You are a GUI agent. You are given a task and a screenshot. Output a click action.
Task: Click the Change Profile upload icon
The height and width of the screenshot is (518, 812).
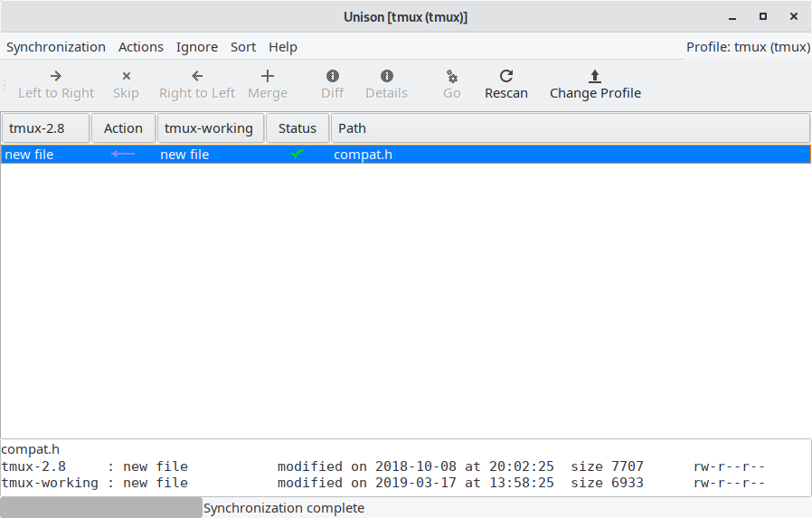point(594,76)
